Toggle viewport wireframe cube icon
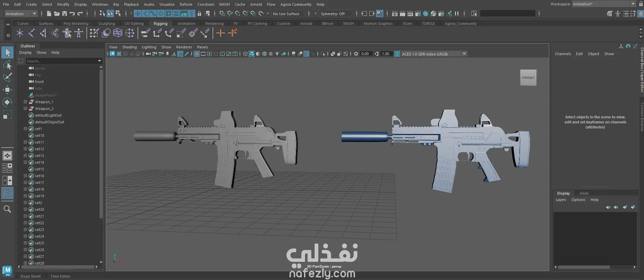The width and height of the screenshot is (644, 280). click(x=245, y=54)
